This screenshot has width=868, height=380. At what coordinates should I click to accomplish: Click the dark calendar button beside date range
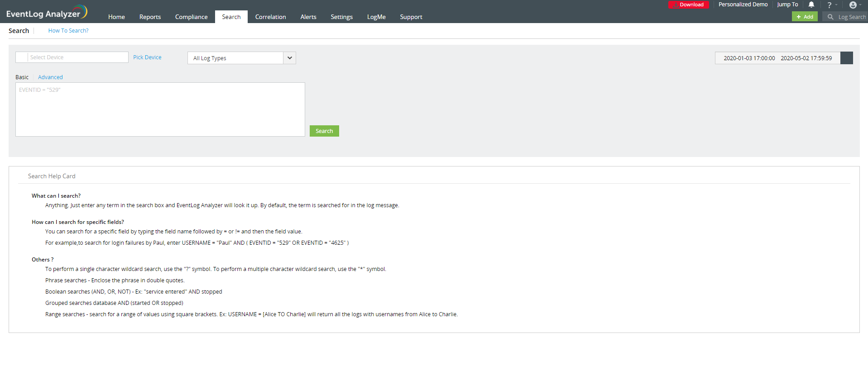pos(846,58)
